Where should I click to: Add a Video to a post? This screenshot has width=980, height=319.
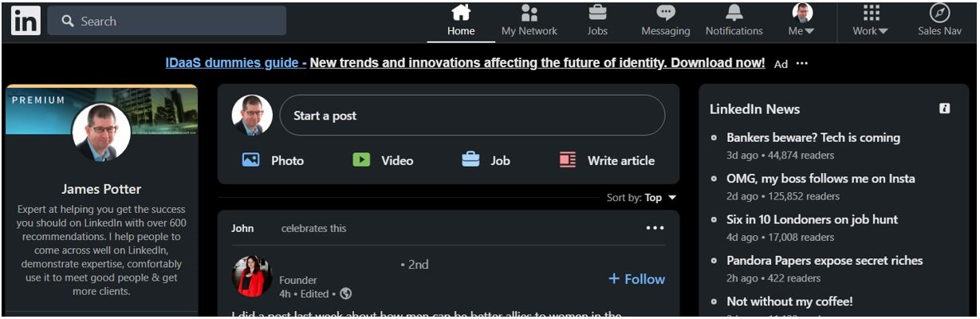coord(384,160)
